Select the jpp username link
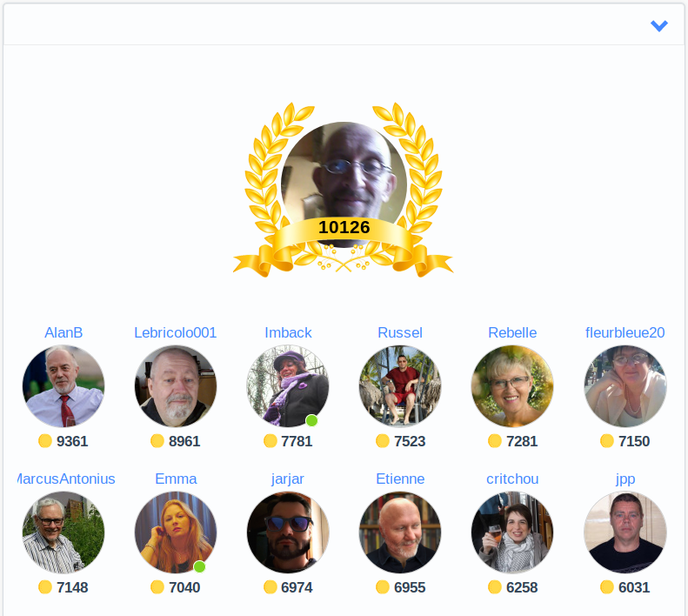The image size is (688, 616). [625, 479]
